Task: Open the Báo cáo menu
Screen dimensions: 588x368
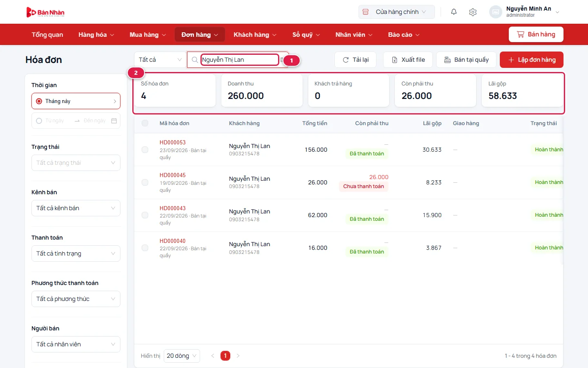Action: pos(403,35)
